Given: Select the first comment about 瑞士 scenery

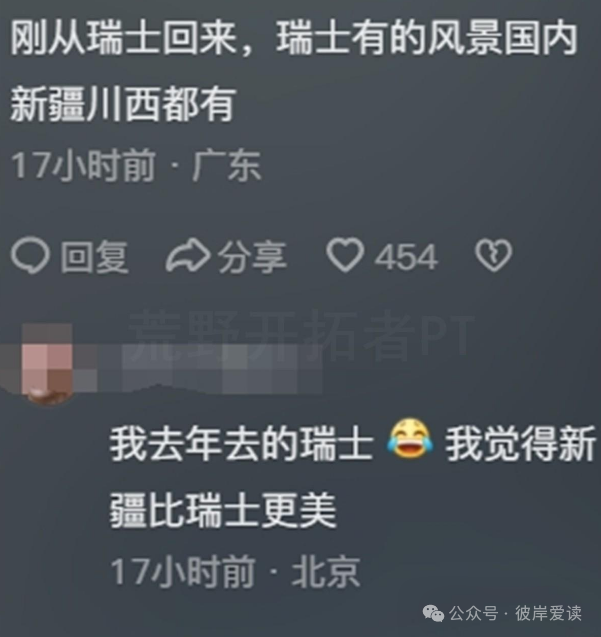Looking at the screenshot, I should [x=294, y=71].
